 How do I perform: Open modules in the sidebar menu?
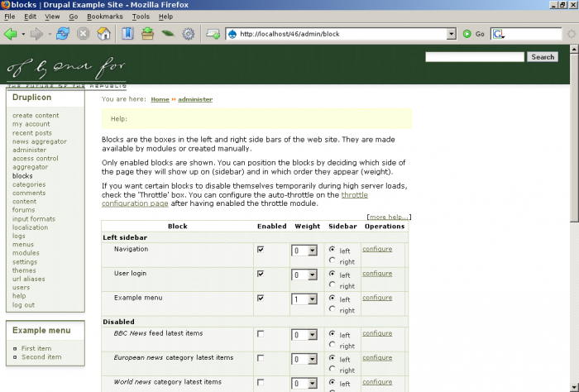(26, 253)
